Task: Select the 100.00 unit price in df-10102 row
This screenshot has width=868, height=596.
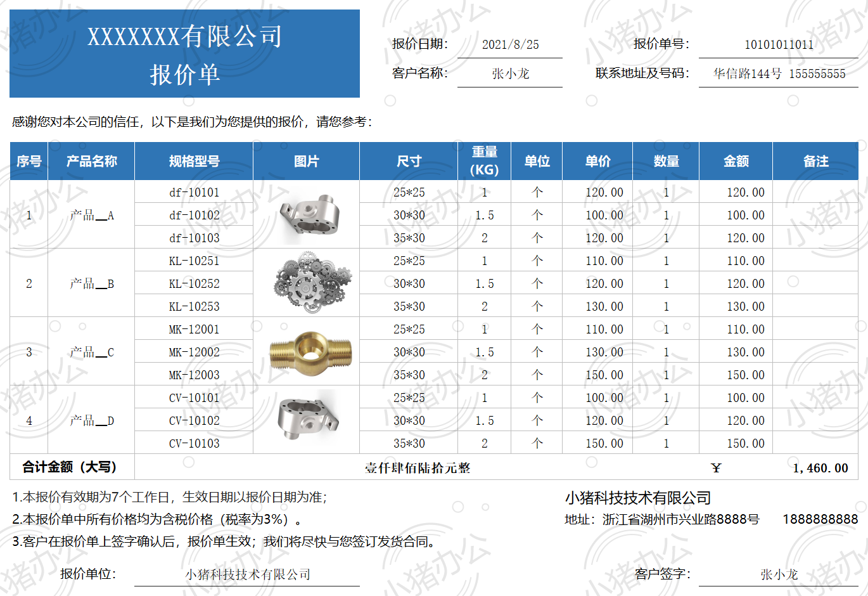Action: pos(598,215)
